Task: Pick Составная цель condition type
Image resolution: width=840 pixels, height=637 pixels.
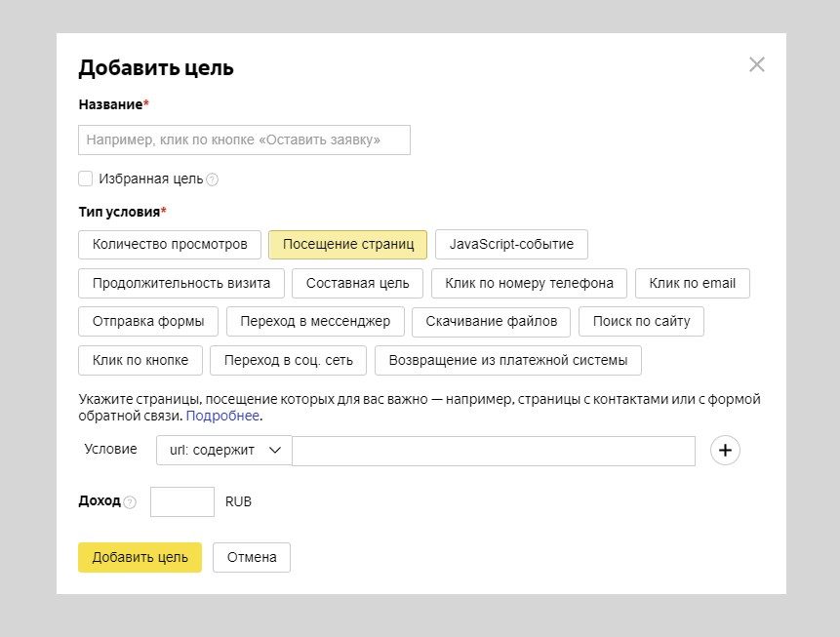Action: [x=357, y=283]
